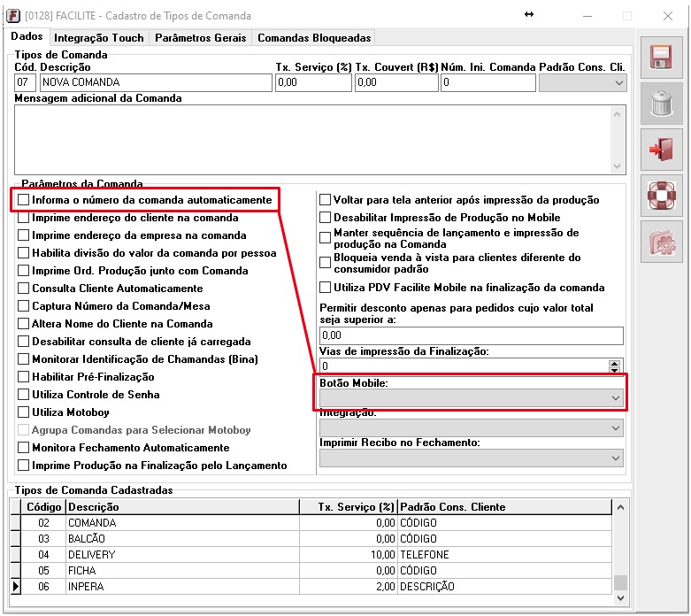This screenshot has height=616, width=691.
Task: Click the Tx. Serviço (%) grid column header
Action: [348, 506]
